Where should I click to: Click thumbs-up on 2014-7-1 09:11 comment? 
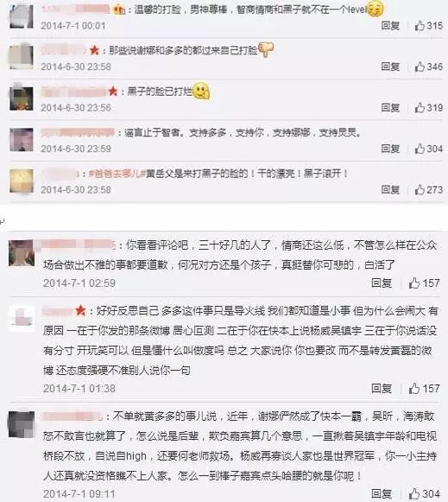coord(414,493)
